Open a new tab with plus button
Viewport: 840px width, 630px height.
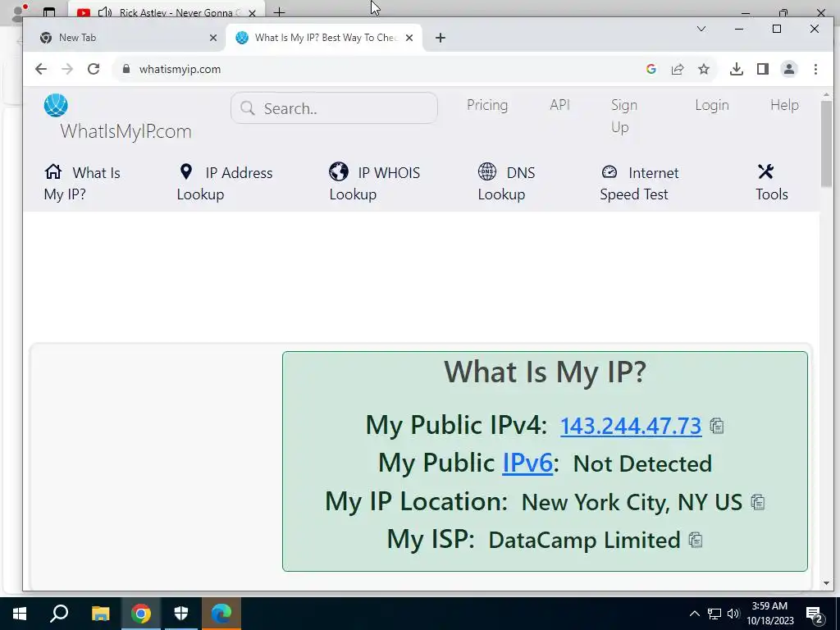(x=441, y=38)
